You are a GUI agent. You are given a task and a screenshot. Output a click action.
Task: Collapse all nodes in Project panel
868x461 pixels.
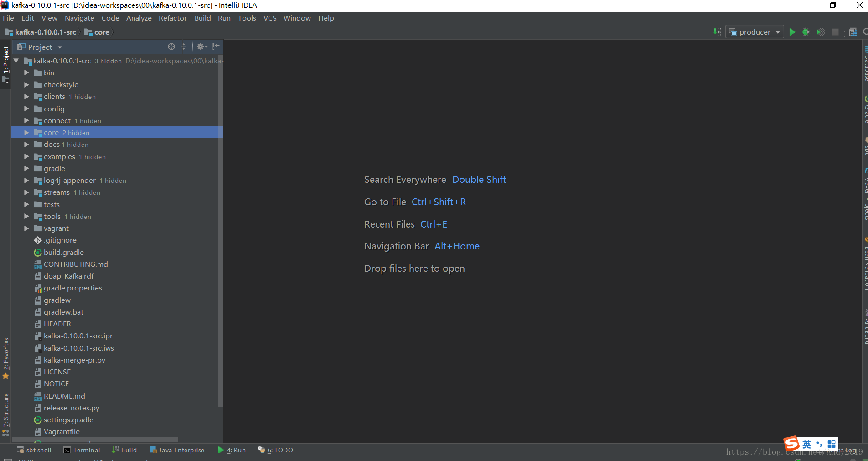coord(183,47)
